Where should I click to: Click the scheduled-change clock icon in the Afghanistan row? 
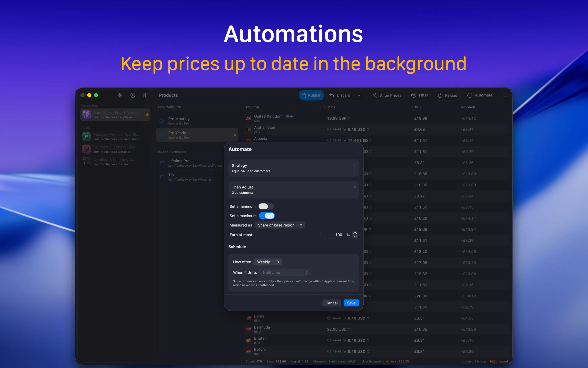point(329,129)
